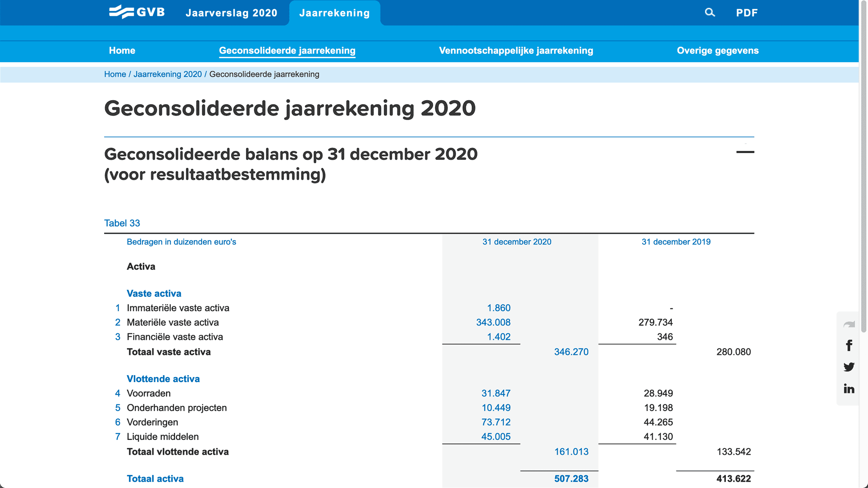Click the share arrow icon
The height and width of the screenshot is (488, 868).
coord(849,324)
